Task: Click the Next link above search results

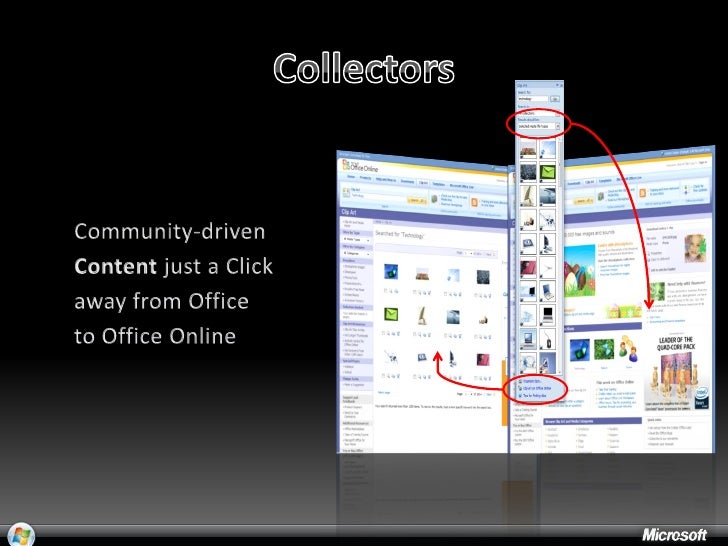Action: (488, 254)
